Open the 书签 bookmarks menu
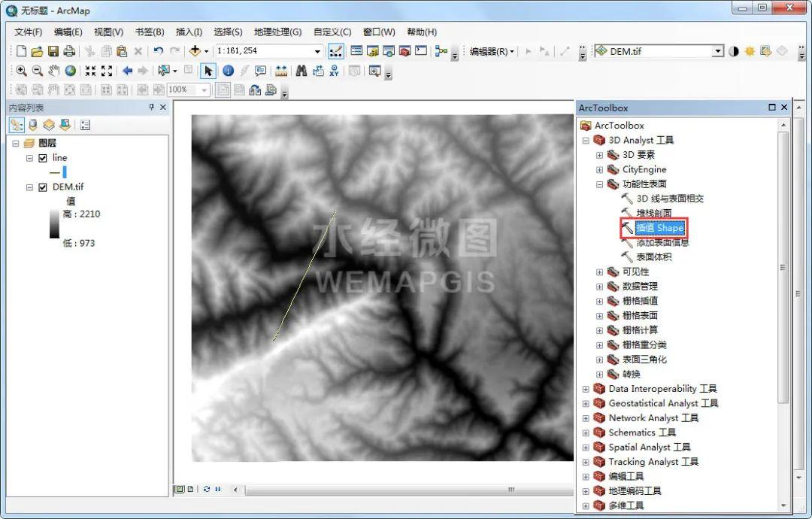This screenshot has height=519, width=812. (x=148, y=32)
